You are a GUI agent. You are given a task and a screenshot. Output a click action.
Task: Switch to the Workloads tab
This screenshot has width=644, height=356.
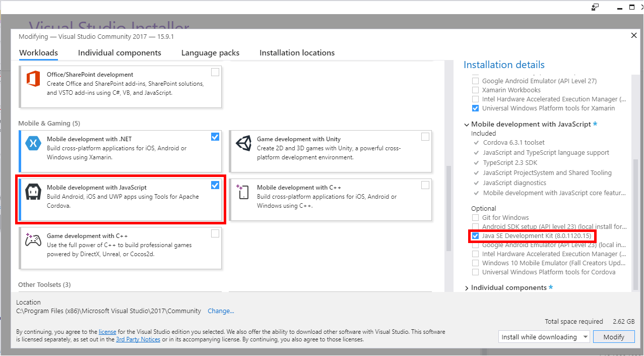(x=38, y=53)
